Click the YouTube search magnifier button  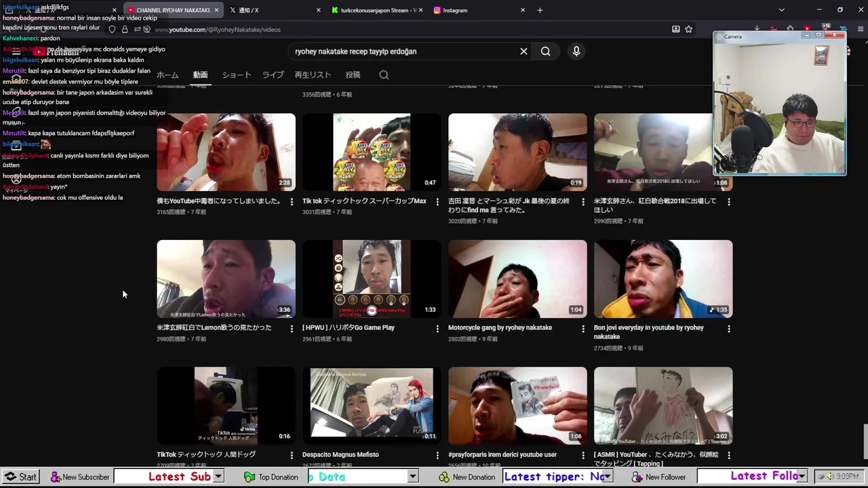[545, 52]
